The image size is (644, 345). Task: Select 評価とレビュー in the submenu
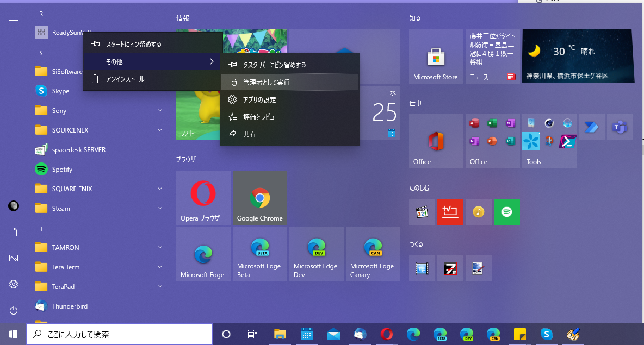click(289, 117)
